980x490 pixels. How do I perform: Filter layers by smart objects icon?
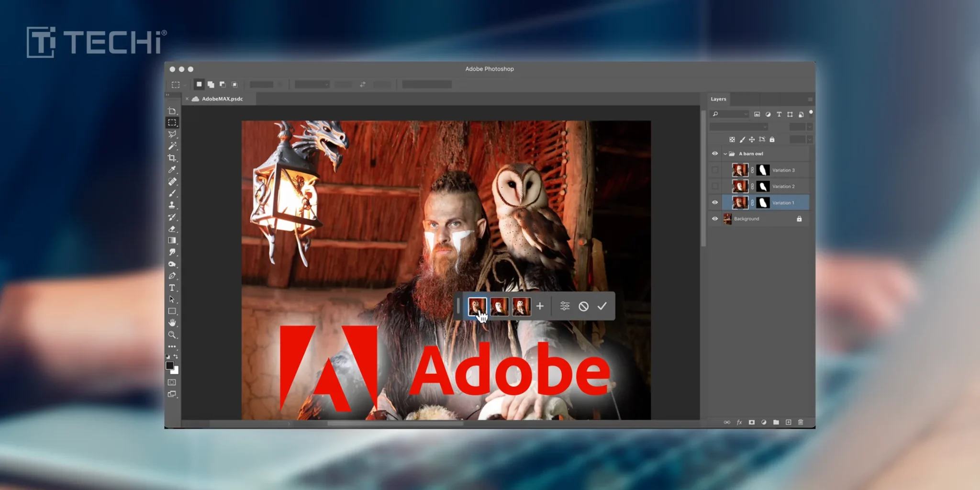801,114
